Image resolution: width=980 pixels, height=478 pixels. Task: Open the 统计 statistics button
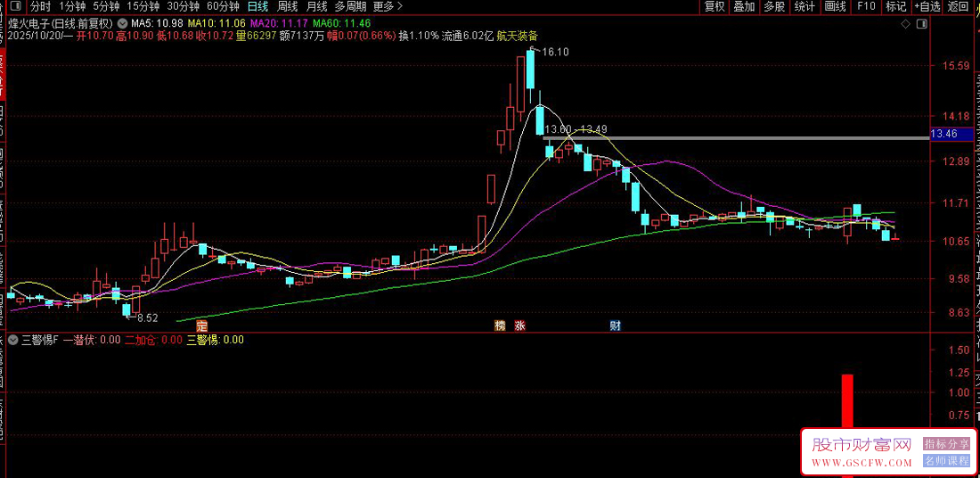coord(804,6)
